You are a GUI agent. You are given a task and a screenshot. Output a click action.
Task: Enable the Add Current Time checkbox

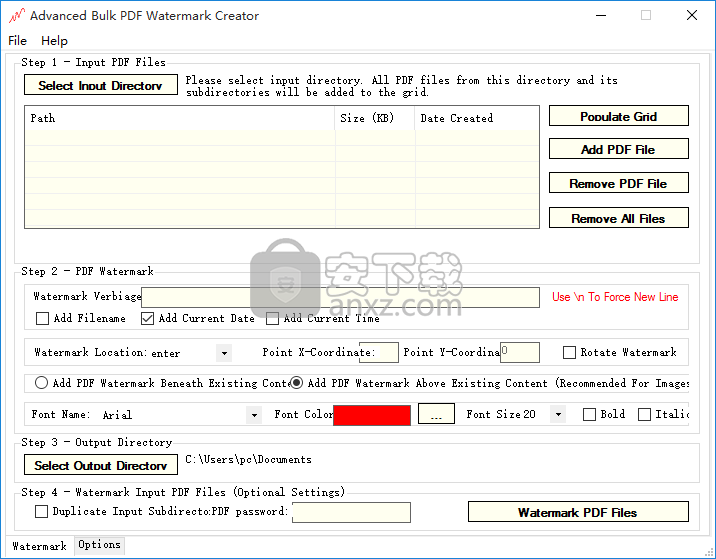(272, 318)
